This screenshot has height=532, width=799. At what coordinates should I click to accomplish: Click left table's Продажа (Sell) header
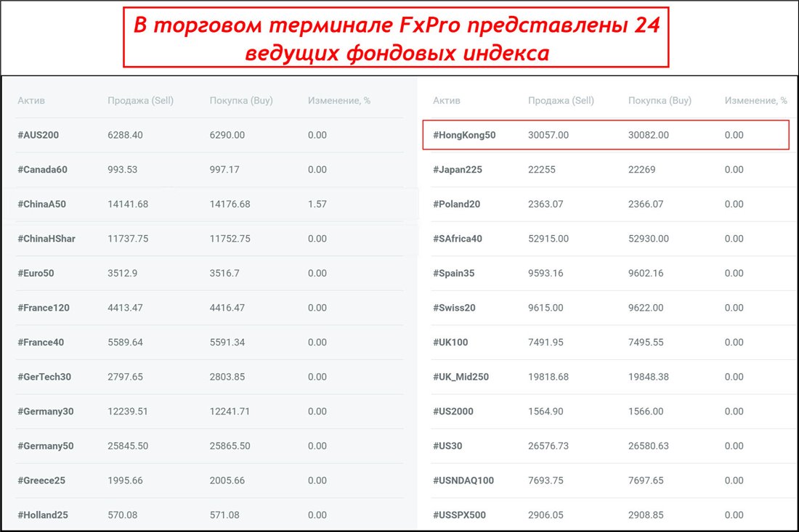coord(141,101)
